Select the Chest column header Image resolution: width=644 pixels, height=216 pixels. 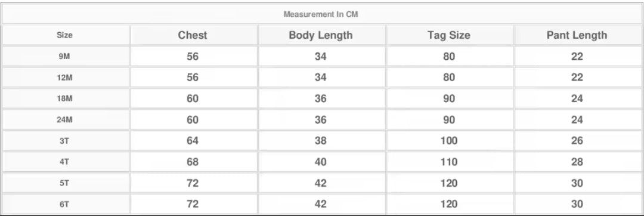(x=193, y=35)
